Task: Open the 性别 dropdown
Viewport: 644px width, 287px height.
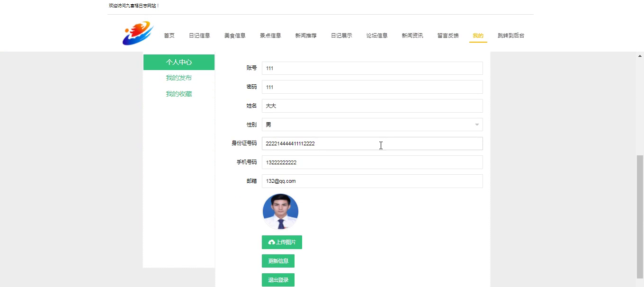Action: pos(372,125)
